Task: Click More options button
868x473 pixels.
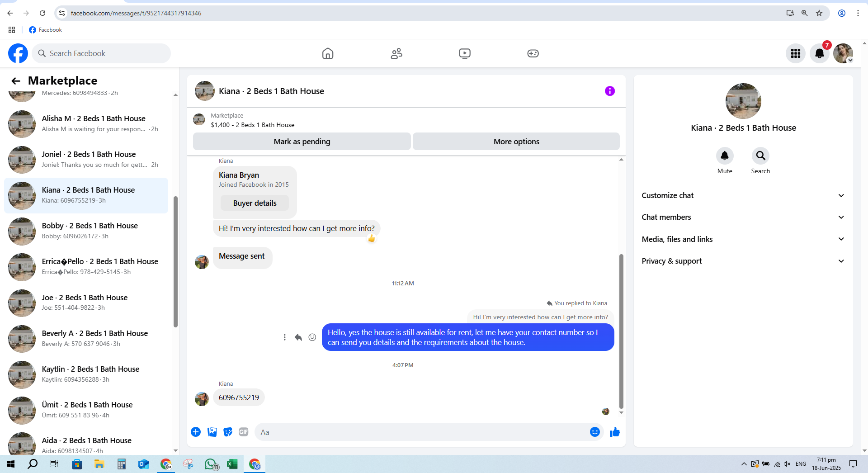Action: click(x=516, y=142)
